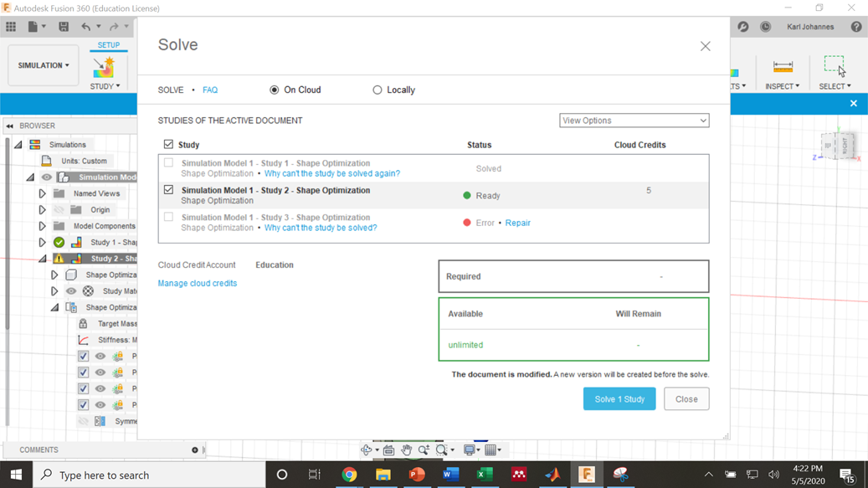Toggle the Study header checkbox

click(x=168, y=145)
